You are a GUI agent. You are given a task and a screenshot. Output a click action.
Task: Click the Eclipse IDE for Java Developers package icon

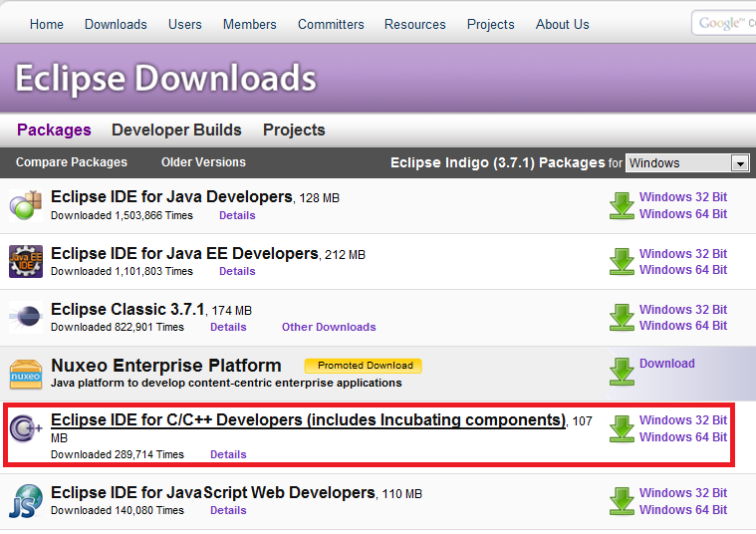pos(25,205)
